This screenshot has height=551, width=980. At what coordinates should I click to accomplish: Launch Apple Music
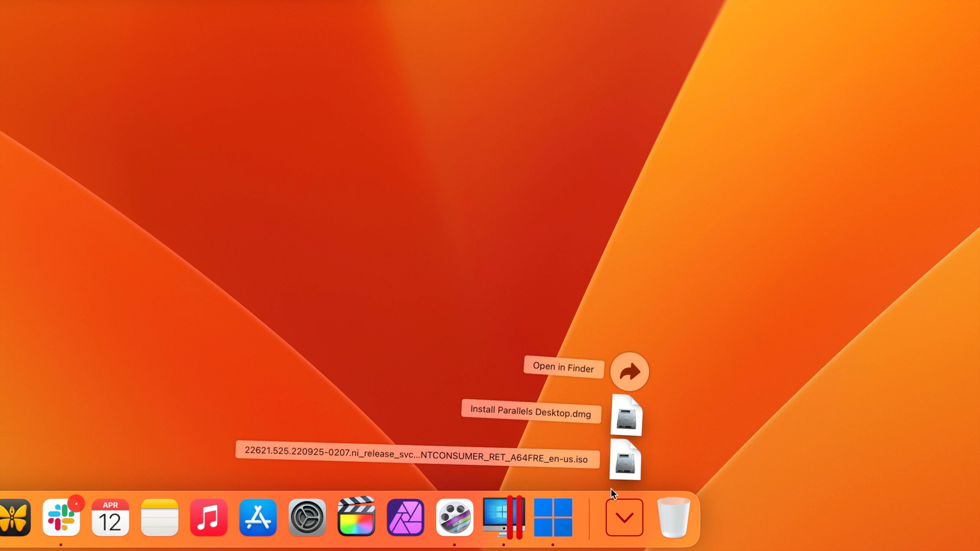(x=209, y=518)
